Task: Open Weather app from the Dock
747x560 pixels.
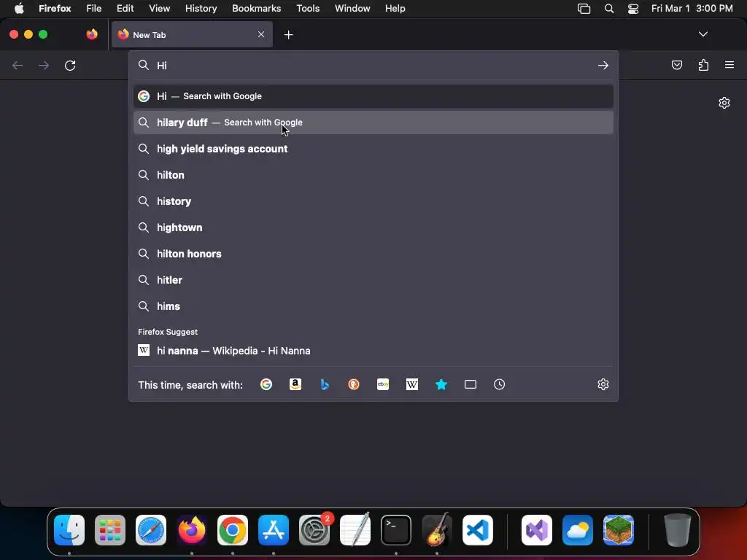Action: 578,529
